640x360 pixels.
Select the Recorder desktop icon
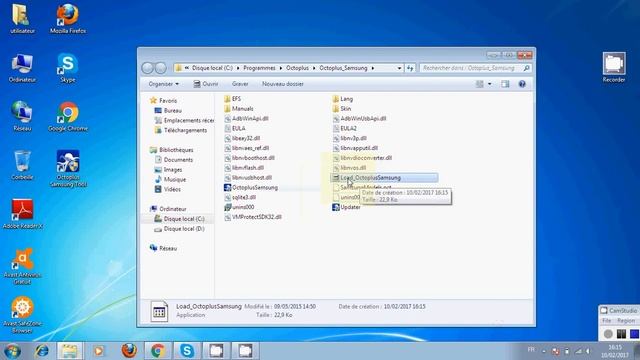[614, 68]
